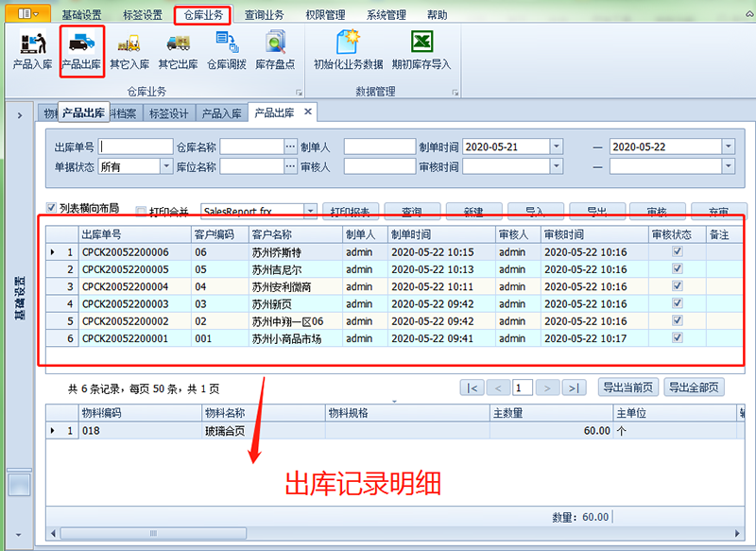Click the 产品出库 truck ribbon icon
Image resolution: width=756 pixels, height=551 pixels.
point(81,50)
